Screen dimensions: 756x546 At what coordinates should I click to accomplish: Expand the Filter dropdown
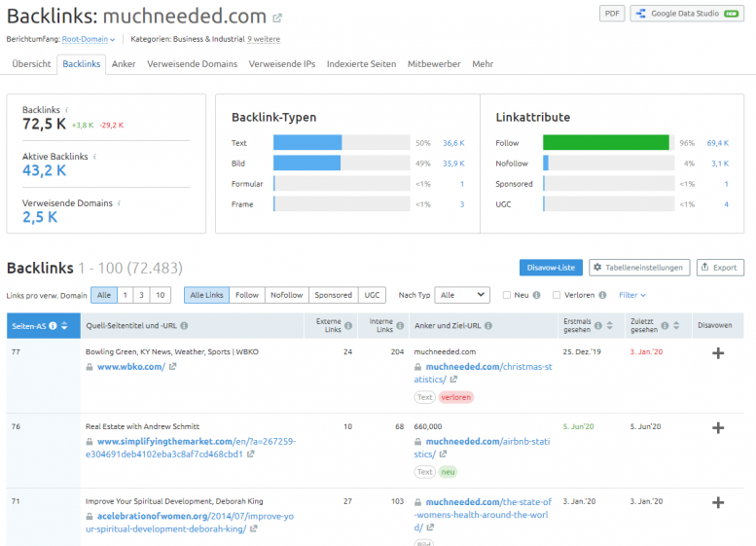coord(632,295)
